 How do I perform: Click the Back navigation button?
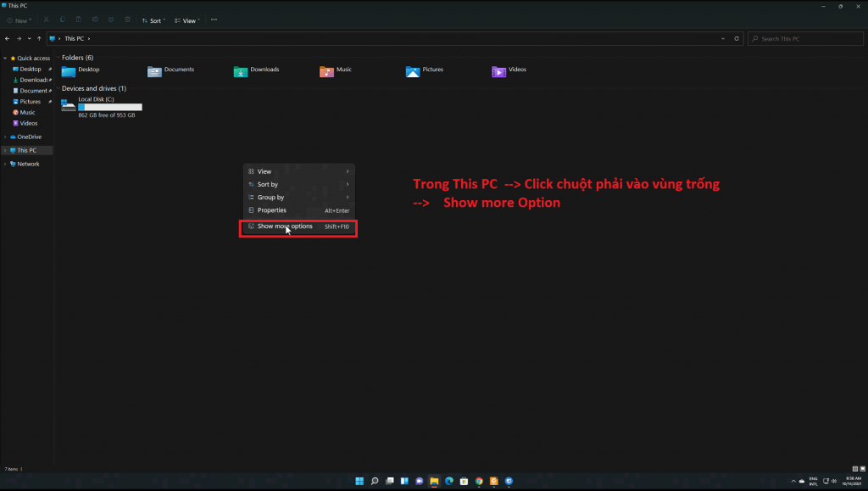point(7,38)
